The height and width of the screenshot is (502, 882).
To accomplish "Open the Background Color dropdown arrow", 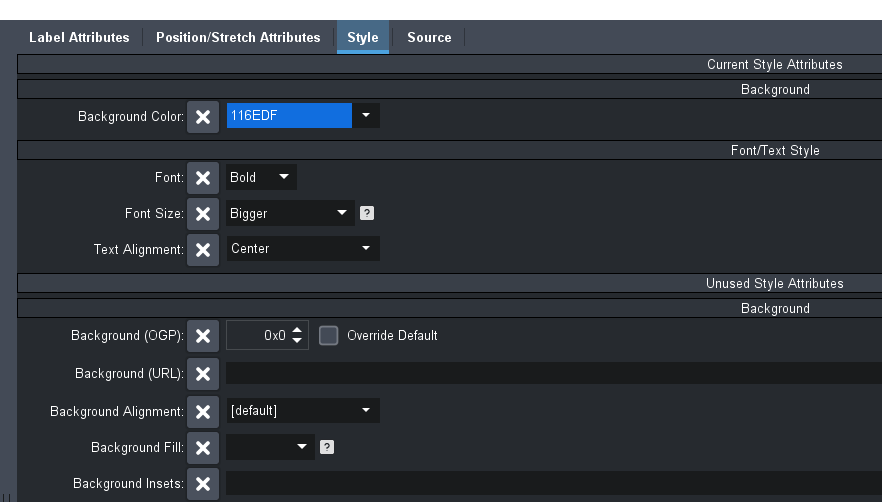I will pyautogui.click(x=366, y=116).
